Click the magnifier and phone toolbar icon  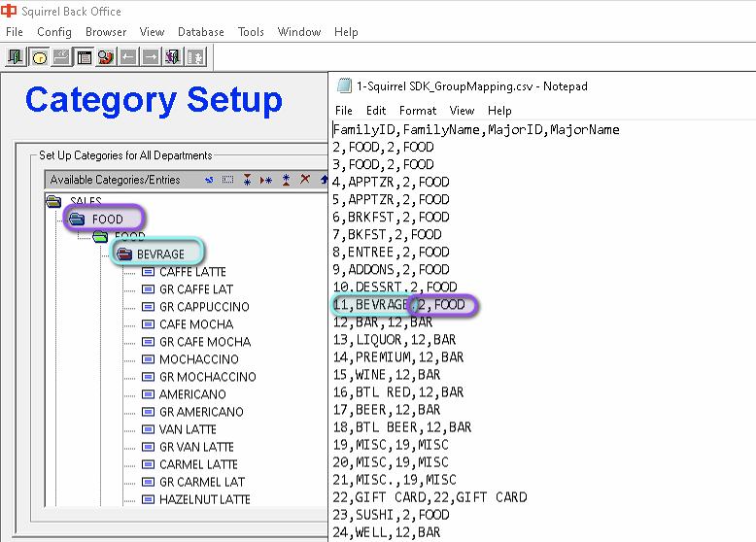[106, 57]
